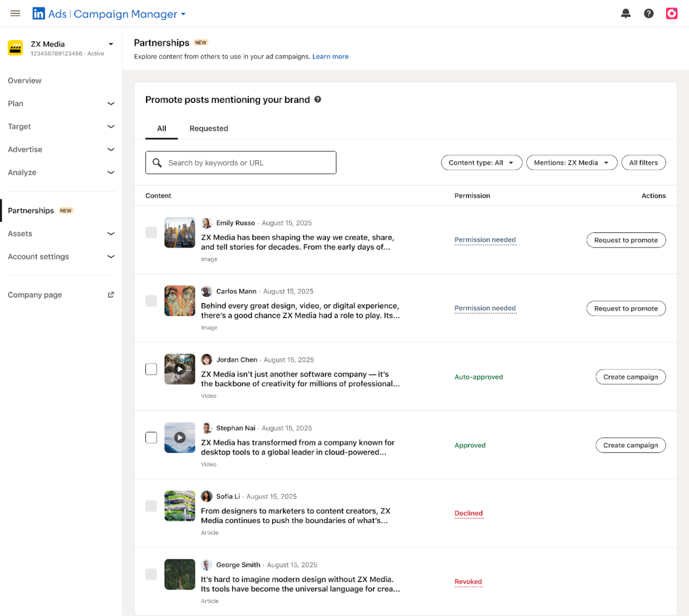
Task: Click the profile avatar in top bar
Action: pos(672,14)
